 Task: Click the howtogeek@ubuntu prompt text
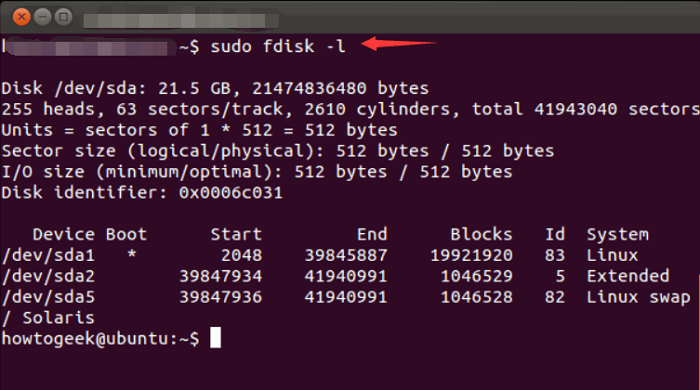click(x=100, y=339)
